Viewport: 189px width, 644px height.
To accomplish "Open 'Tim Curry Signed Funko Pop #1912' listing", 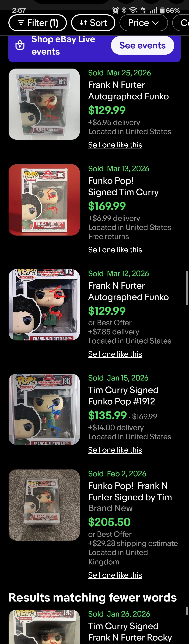I will click(x=123, y=396).
